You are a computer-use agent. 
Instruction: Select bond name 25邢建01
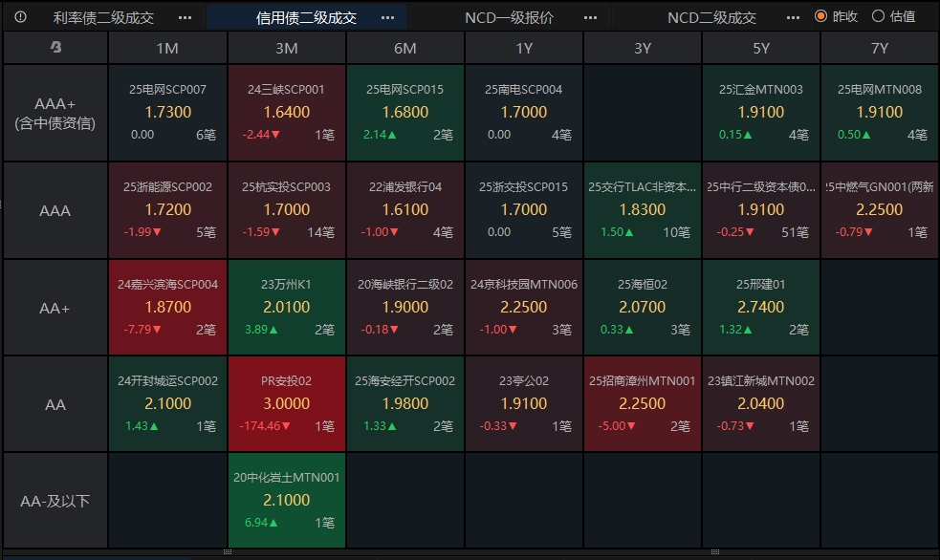(x=761, y=285)
